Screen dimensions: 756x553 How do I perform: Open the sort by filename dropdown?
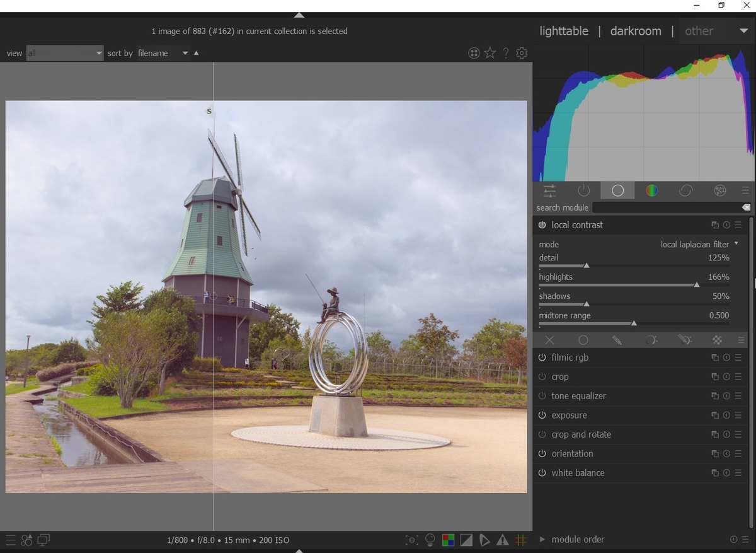[x=163, y=54]
